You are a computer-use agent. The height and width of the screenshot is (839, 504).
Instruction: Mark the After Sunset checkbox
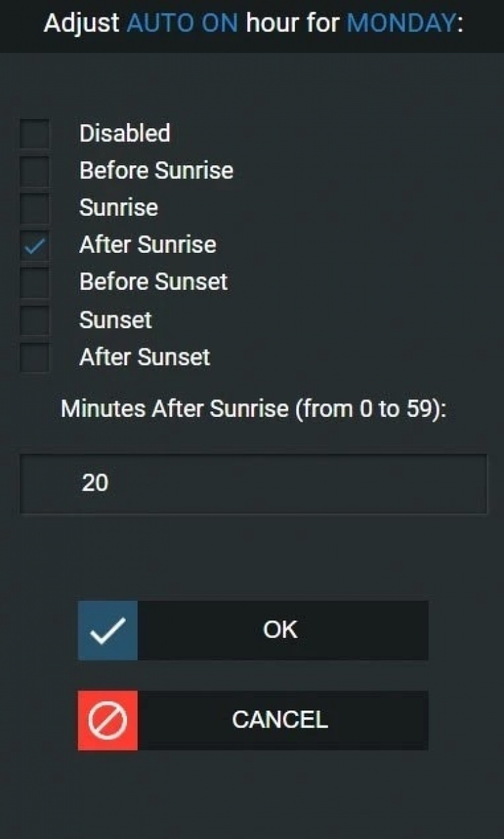point(34,357)
